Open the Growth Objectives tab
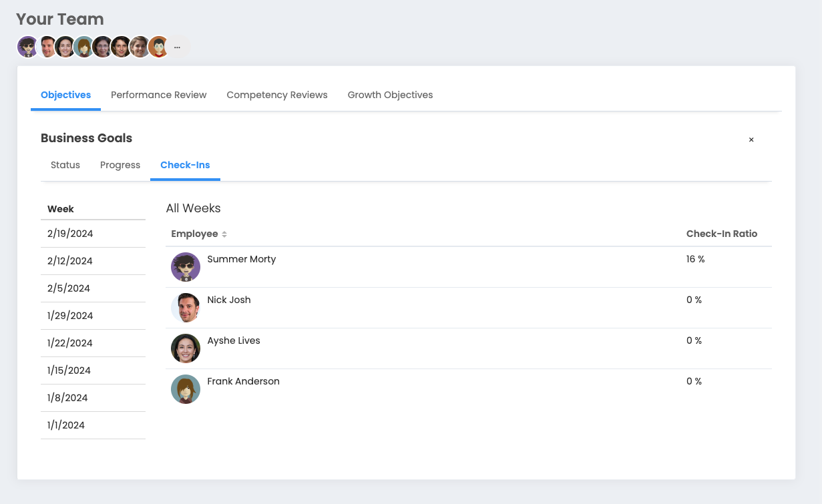 pyautogui.click(x=390, y=95)
